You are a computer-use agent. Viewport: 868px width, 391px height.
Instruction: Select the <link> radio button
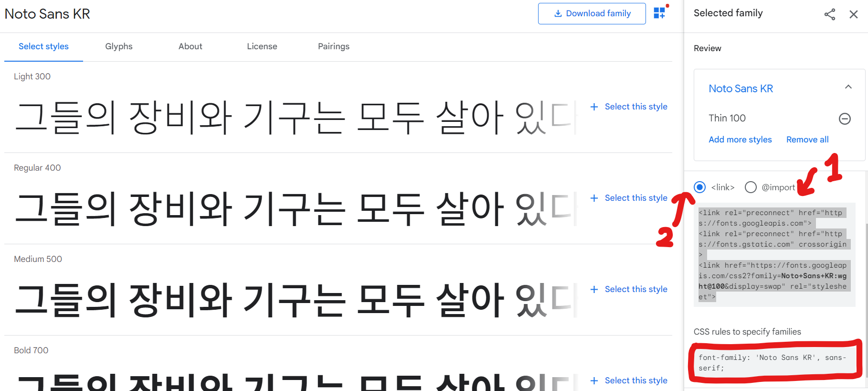pyautogui.click(x=700, y=187)
